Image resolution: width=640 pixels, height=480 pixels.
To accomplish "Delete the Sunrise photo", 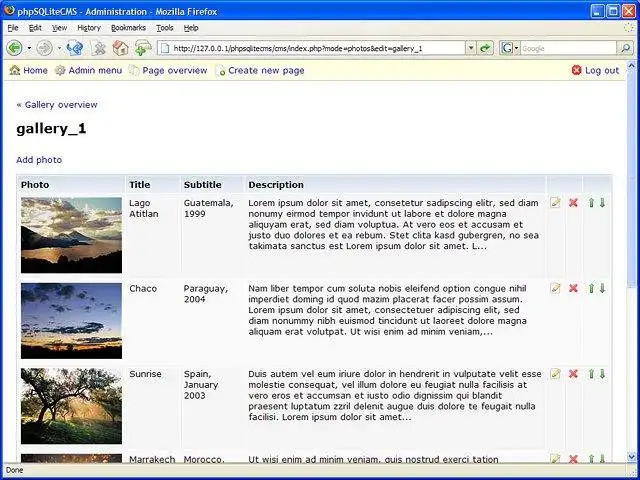I will 573,373.
